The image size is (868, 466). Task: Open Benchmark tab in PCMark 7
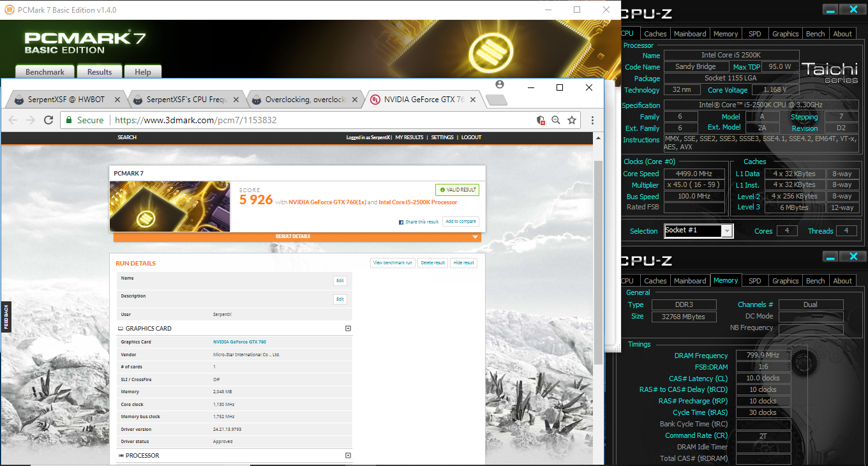tap(45, 72)
